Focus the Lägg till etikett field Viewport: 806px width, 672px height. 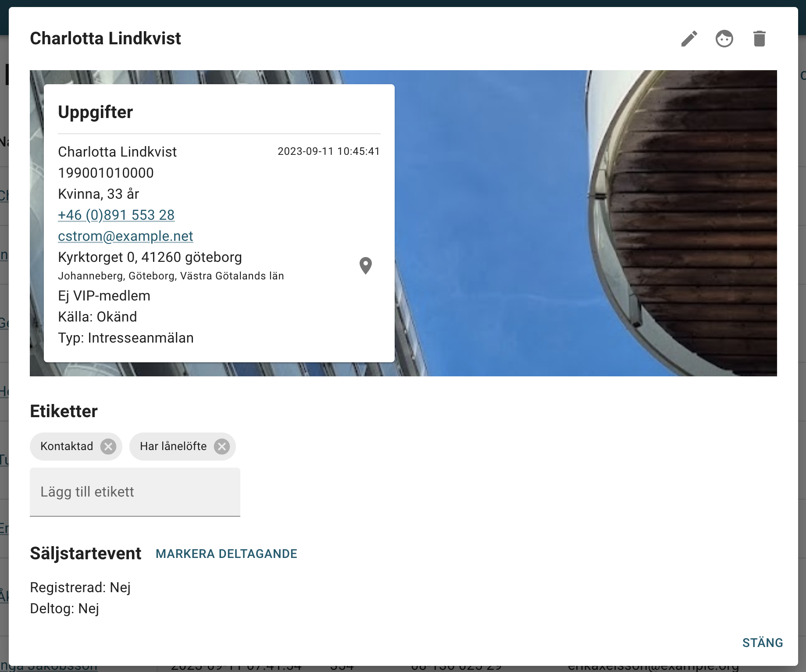[135, 492]
